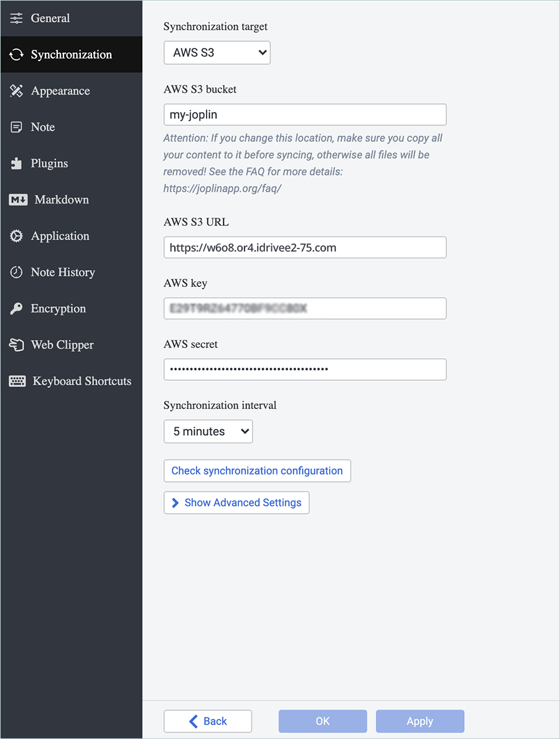Open Keyboard Shortcuts settings
560x739 pixels.
click(82, 381)
